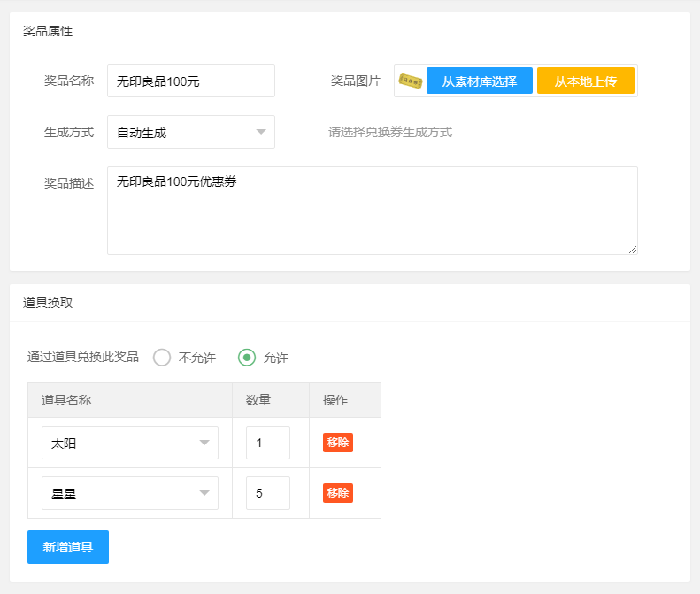The image size is (700, 594).
Task: Open the 星星 item dropdown
Action: click(130, 493)
